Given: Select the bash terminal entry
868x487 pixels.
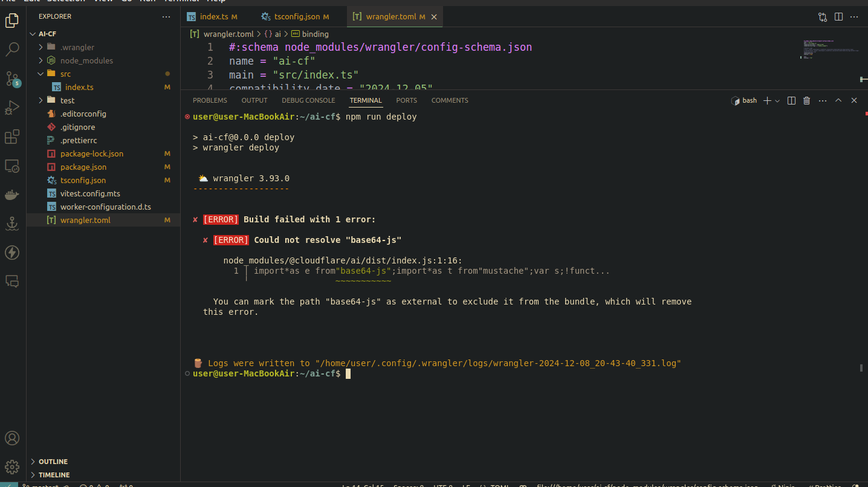Looking at the screenshot, I should pyautogui.click(x=744, y=100).
